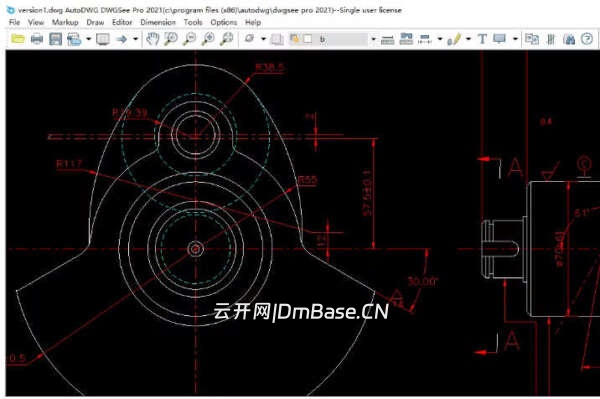Click the layer manager icon
The width and height of the screenshot is (600, 399).
(x=294, y=39)
